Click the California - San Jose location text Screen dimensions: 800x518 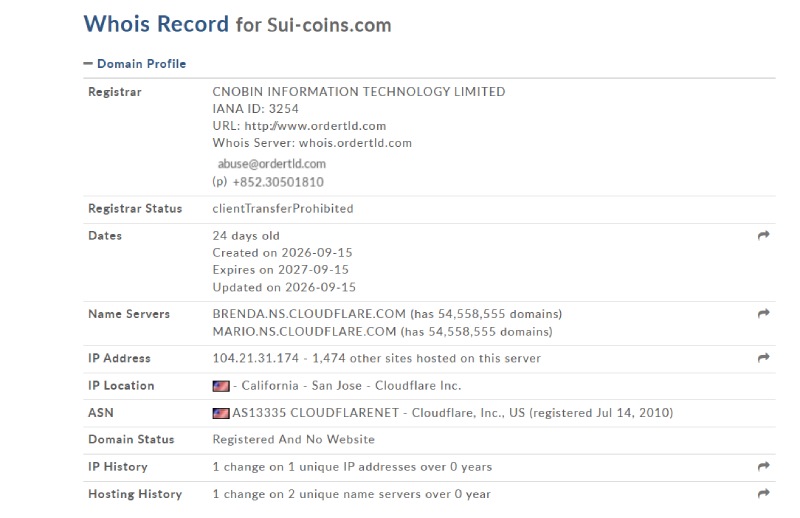302,386
